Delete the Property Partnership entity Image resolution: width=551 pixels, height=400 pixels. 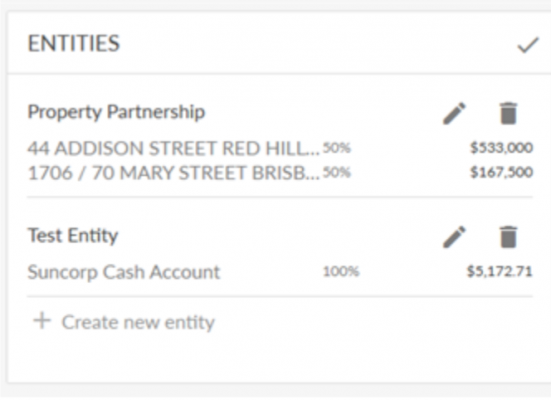(508, 113)
